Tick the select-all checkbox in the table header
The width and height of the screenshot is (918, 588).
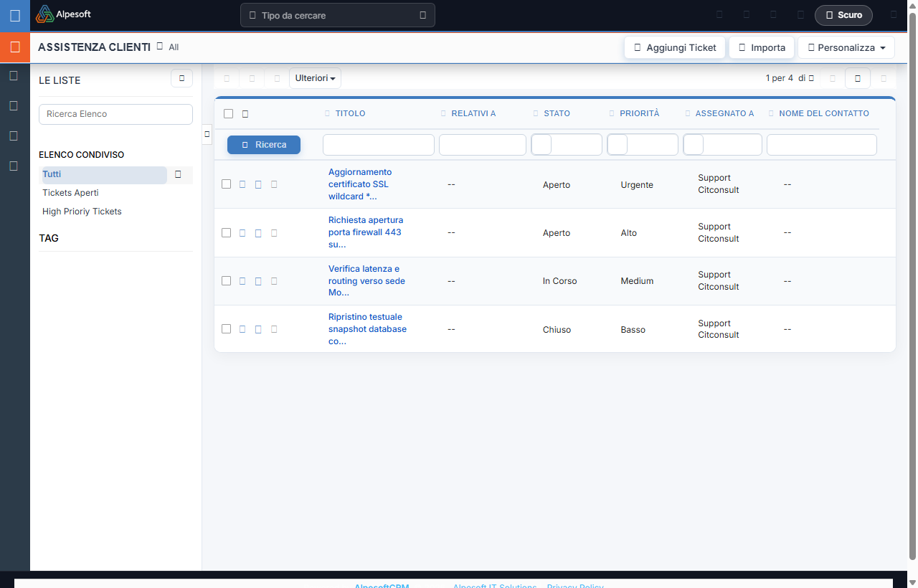click(x=229, y=113)
